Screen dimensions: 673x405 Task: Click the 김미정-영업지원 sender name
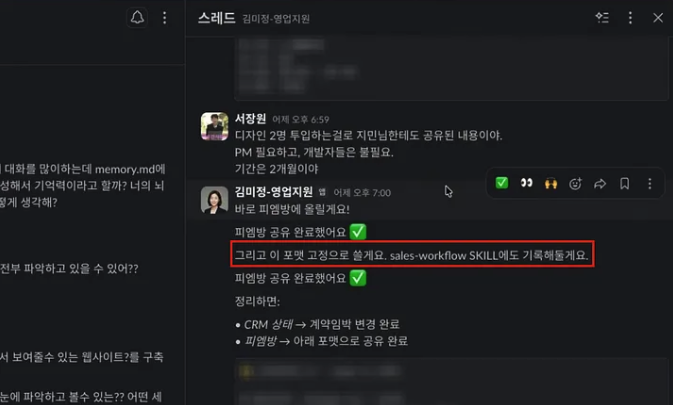click(x=274, y=192)
